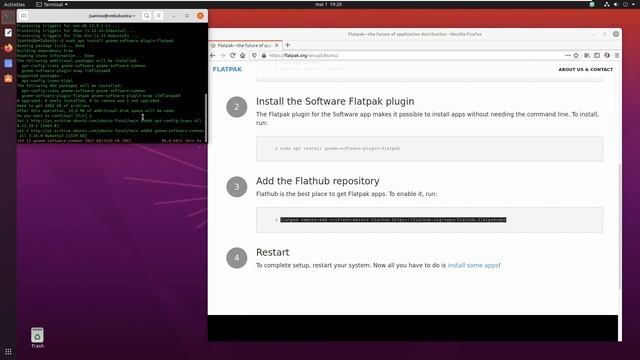Close the Flatpak browser tab
This screenshot has width=640, height=360.
tap(277, 45)
